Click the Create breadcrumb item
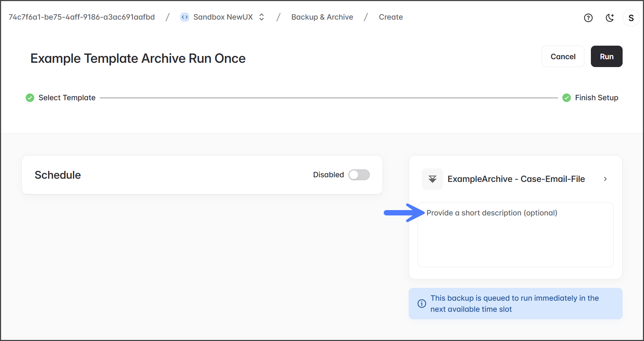This screenshot has width=644, height=341. (390, 17)
